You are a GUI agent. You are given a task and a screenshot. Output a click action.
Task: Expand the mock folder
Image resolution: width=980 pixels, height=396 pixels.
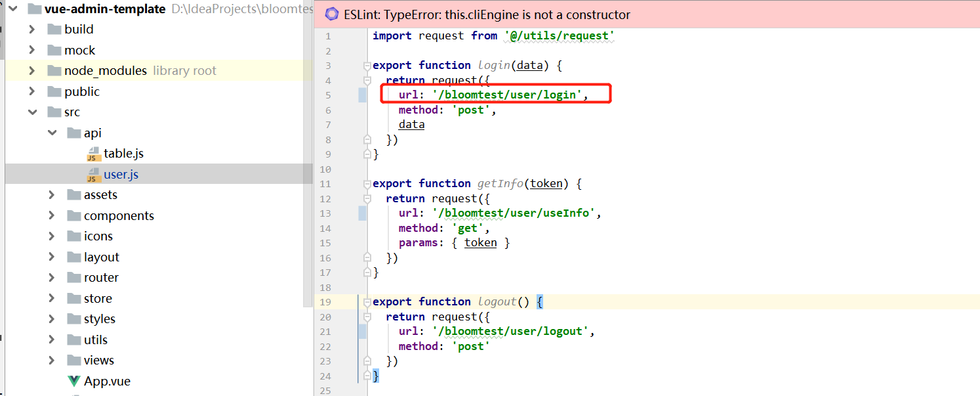click(x=31, y=50)
